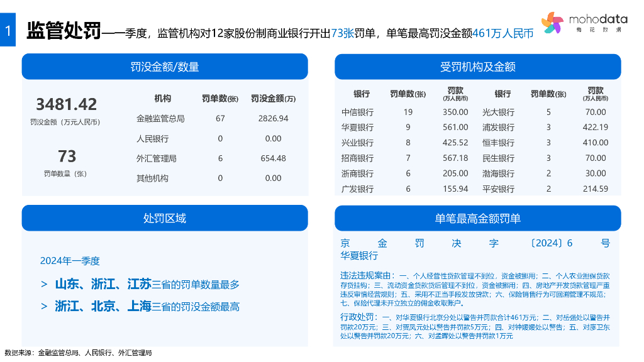Select the large 73 ticket count
644x362 pixels.
point(67,156)
